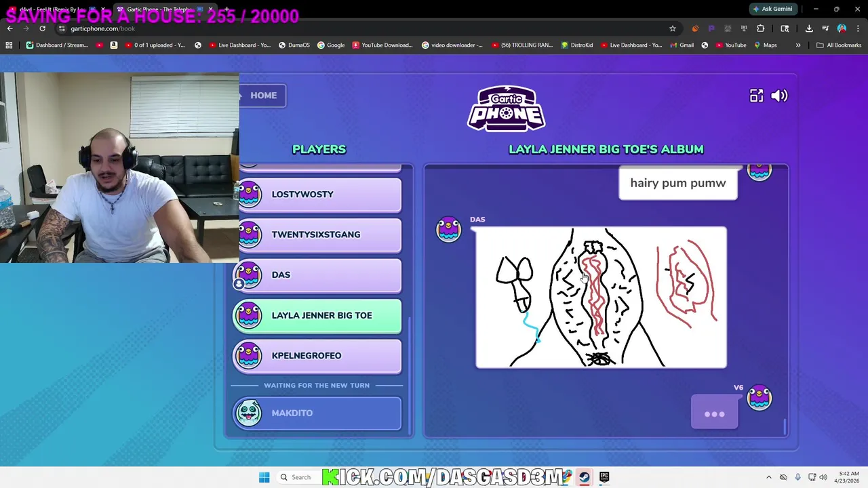Image resolution: width=868 pixels, height=488 pixels.
Task: Open Gmail bookmark
Action: 682,45
